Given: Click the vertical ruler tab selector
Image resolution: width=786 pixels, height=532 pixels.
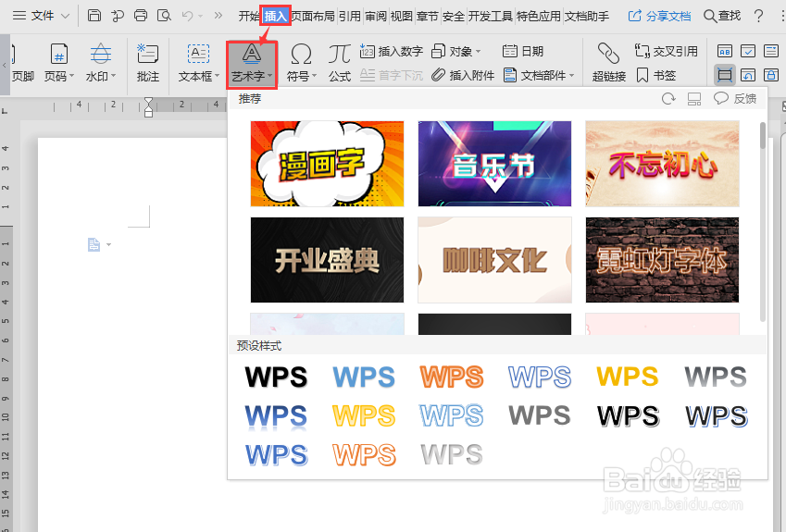Looking at the screenshot, I should [x=5, y=111].
